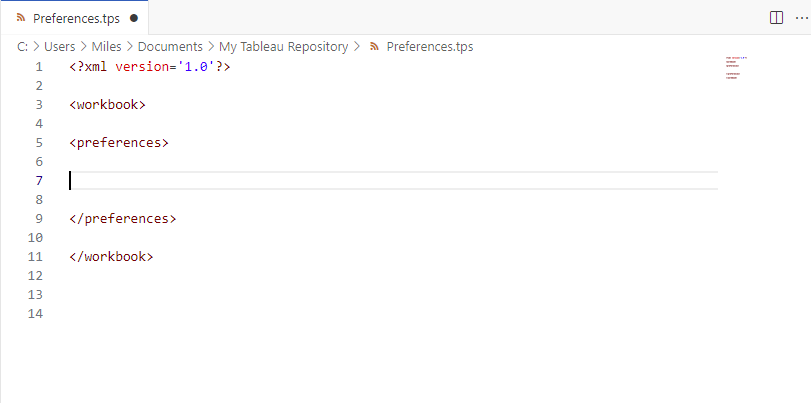Open My Tableau Repository breadcrumb
This screenshot has height=403, width=811.
pos(283,47)
